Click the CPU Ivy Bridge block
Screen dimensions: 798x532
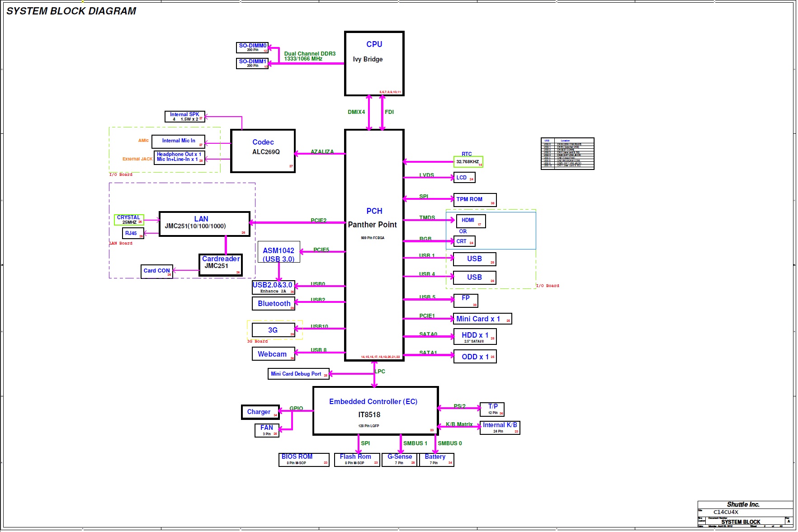coord(374,63)
